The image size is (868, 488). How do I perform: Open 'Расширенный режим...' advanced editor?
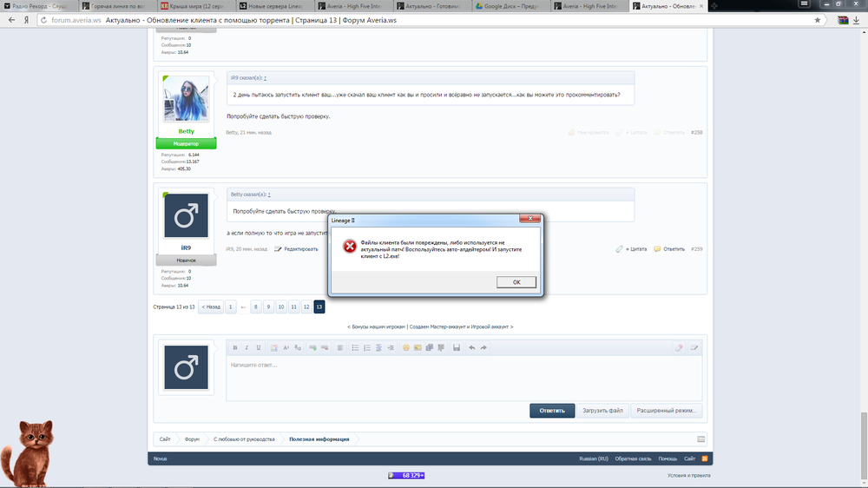pos(666,411)
